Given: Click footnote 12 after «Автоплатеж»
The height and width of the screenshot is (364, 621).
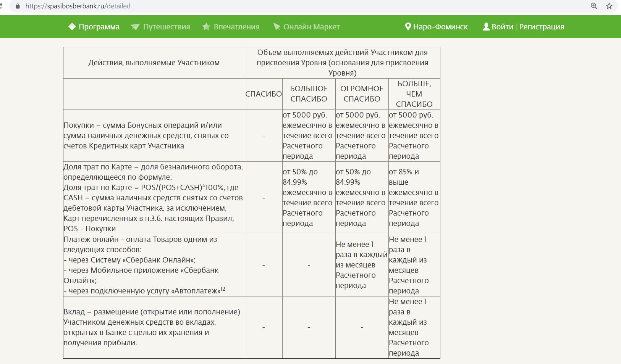Looking at the screenshot, I should [x=223, y=289].
